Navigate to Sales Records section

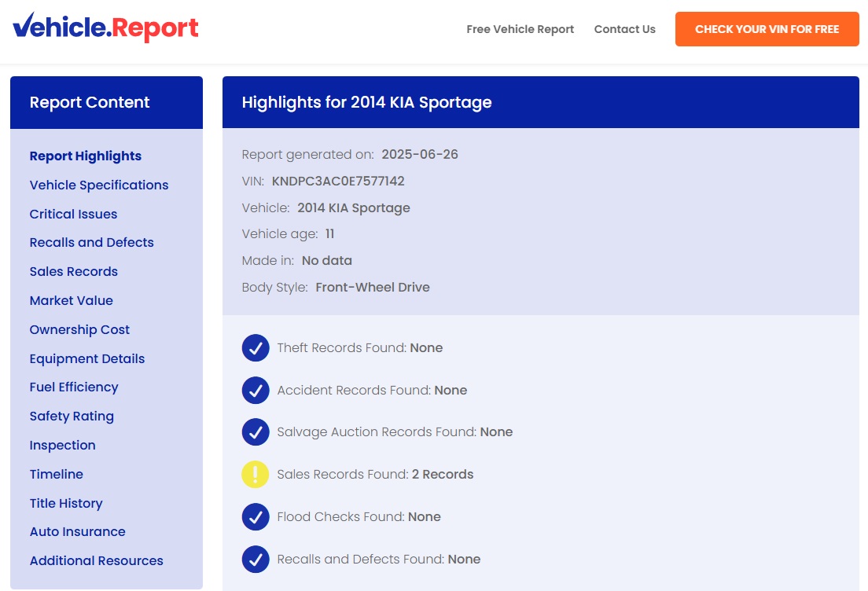[x=74, y=272]
